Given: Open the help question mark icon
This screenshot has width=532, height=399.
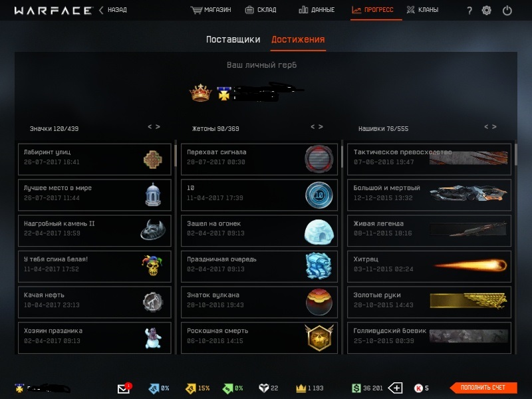Looking at the screenshot, I should (469, 11).
